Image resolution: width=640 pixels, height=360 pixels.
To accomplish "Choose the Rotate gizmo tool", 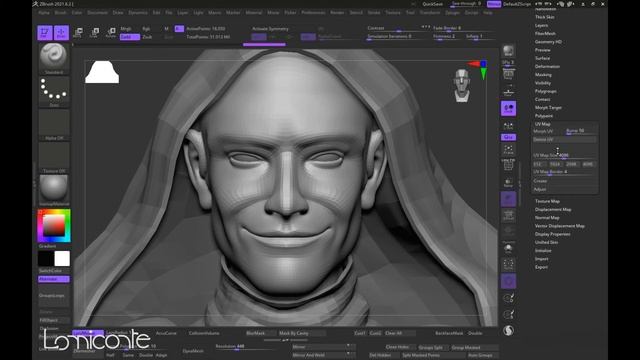I will tap(111, 33).
